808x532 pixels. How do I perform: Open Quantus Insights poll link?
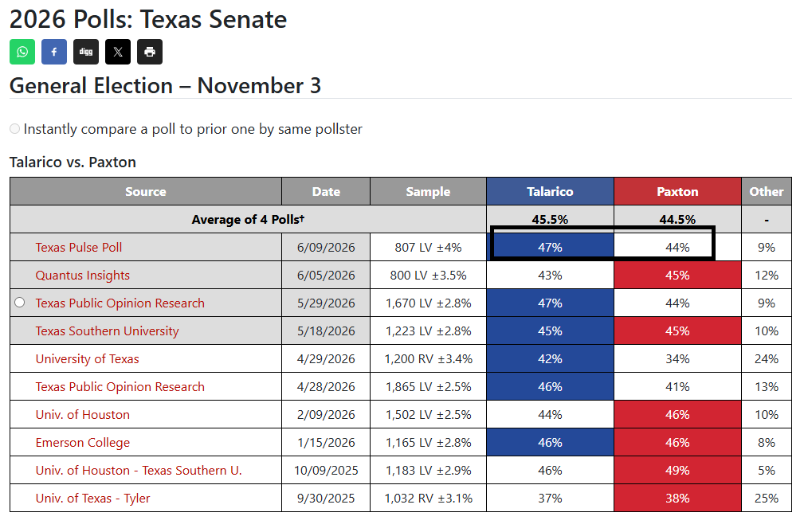[x=82, y=276]
